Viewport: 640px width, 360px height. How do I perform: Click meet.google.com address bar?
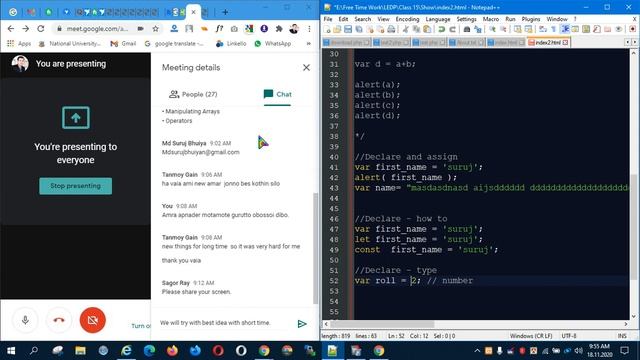[97, 29]
